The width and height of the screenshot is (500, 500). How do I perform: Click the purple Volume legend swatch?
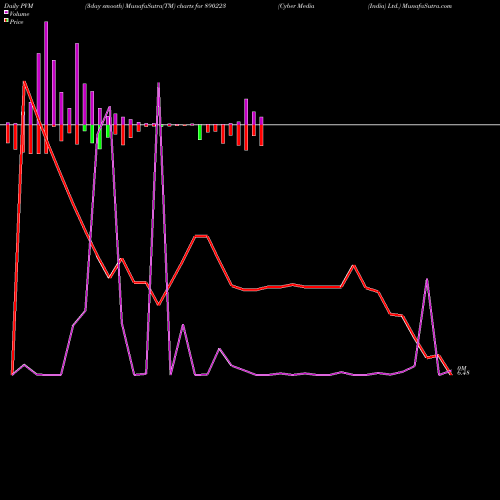[x=6, y=12]
